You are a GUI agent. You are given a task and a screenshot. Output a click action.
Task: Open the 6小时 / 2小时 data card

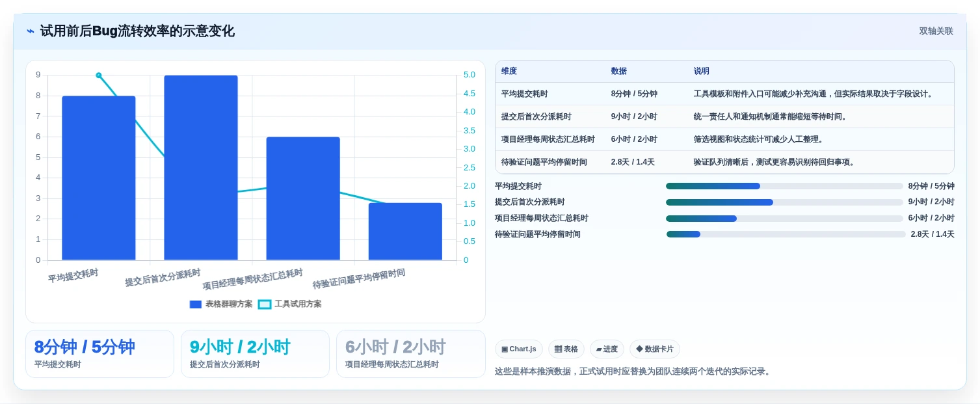pos(411,354)
